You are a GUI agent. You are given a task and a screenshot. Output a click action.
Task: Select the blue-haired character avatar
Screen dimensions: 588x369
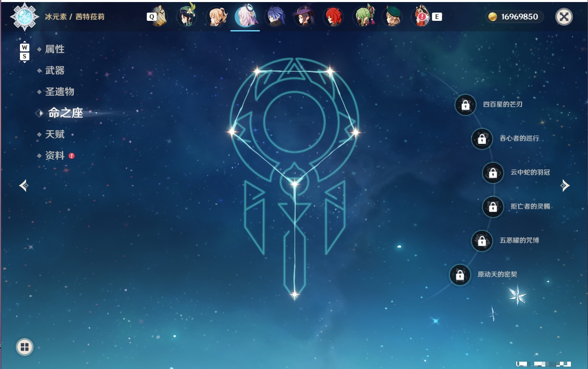coord(275,17)
